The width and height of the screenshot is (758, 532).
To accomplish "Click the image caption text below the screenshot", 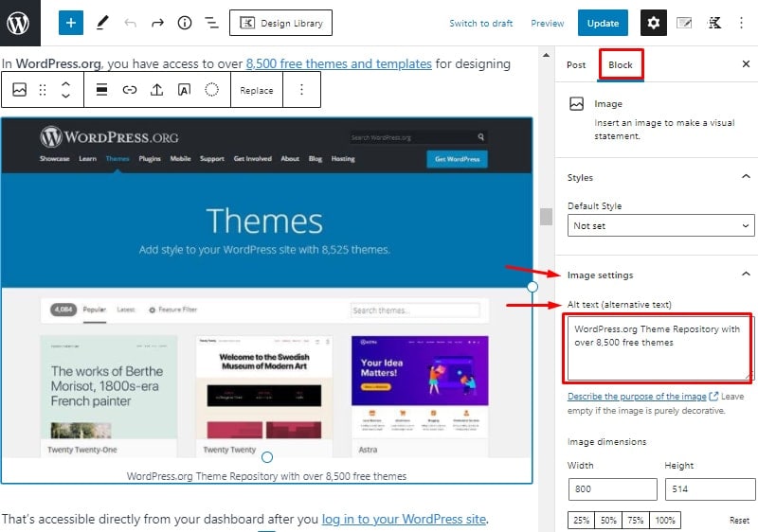I will click(266, 476).
